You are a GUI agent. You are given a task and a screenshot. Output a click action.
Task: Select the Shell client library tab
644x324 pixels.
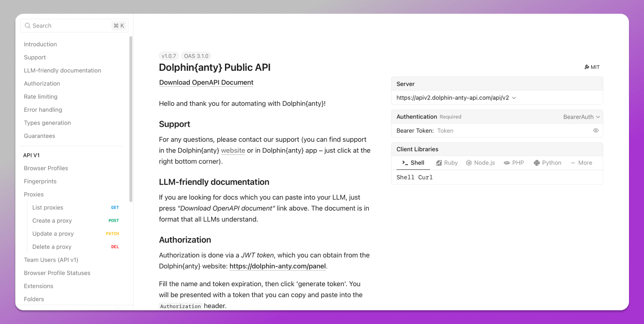[x=413, y=163]
